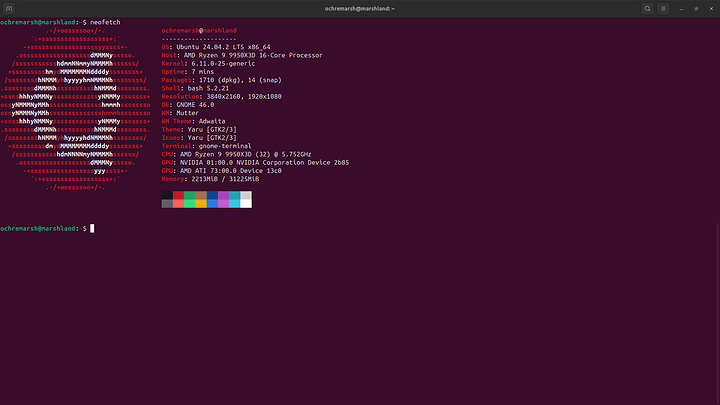Click the Memory usage line
Screen dimensions: 720x405
click(x=210, y=180)
